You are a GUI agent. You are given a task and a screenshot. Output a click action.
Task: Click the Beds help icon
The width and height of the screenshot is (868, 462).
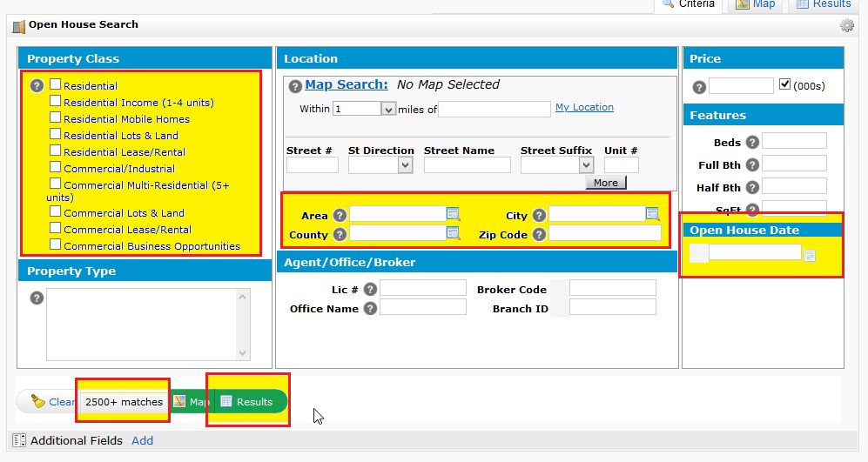[751, 142]
